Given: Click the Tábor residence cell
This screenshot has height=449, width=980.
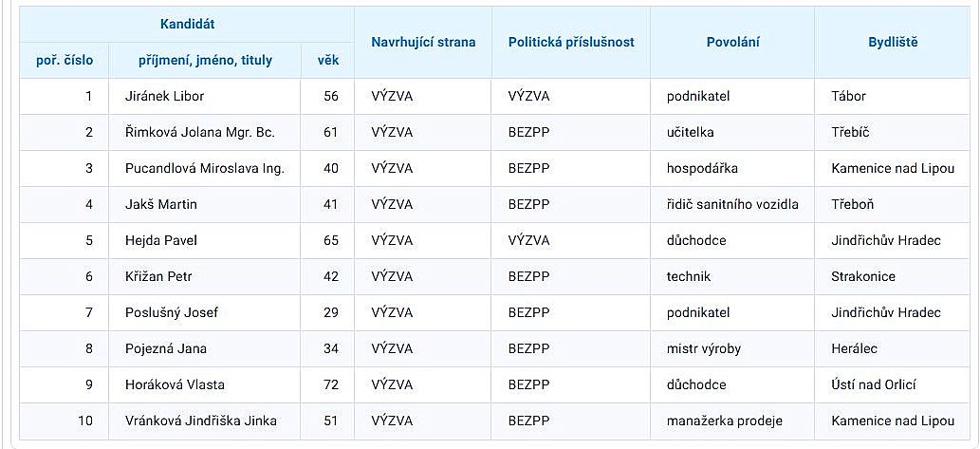Looking at the screenshot, I should click(848, 96).
